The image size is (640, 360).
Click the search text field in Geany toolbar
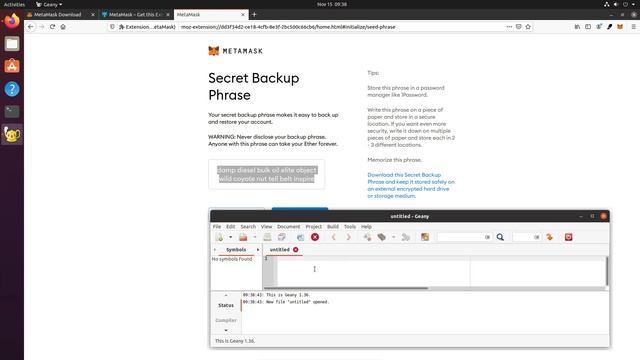point(464,237)
